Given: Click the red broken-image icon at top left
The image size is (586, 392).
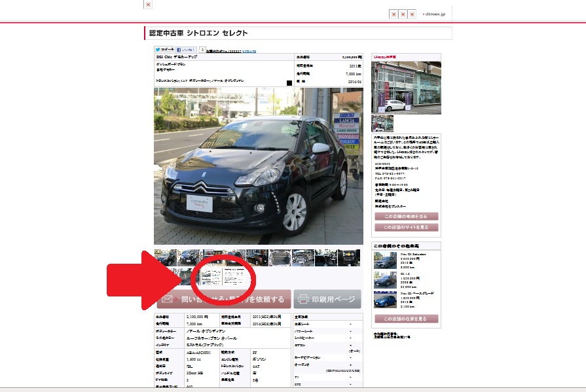Looking at the screenshot, I should coord(148,5).
